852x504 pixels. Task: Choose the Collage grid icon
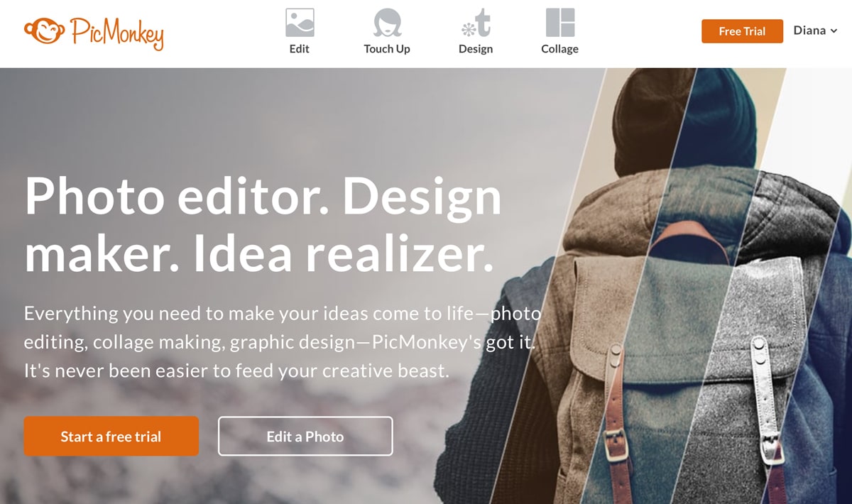coord(560,23)
